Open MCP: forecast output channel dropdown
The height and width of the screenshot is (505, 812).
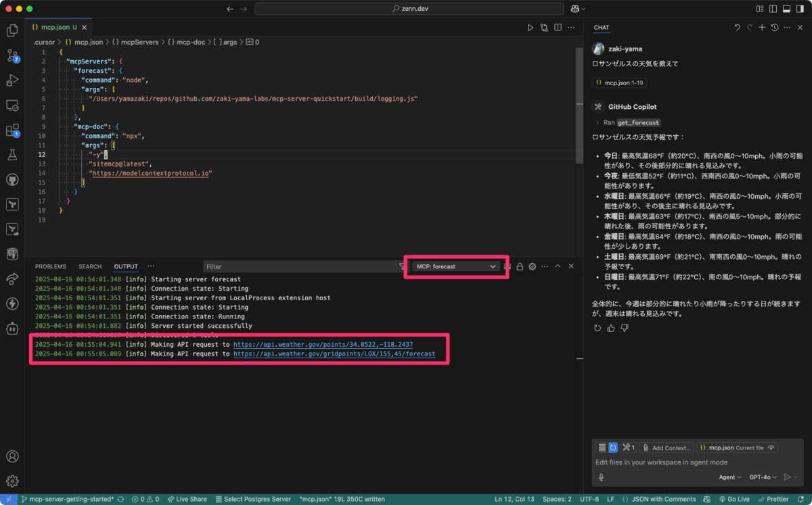click(x=455, y=266)
